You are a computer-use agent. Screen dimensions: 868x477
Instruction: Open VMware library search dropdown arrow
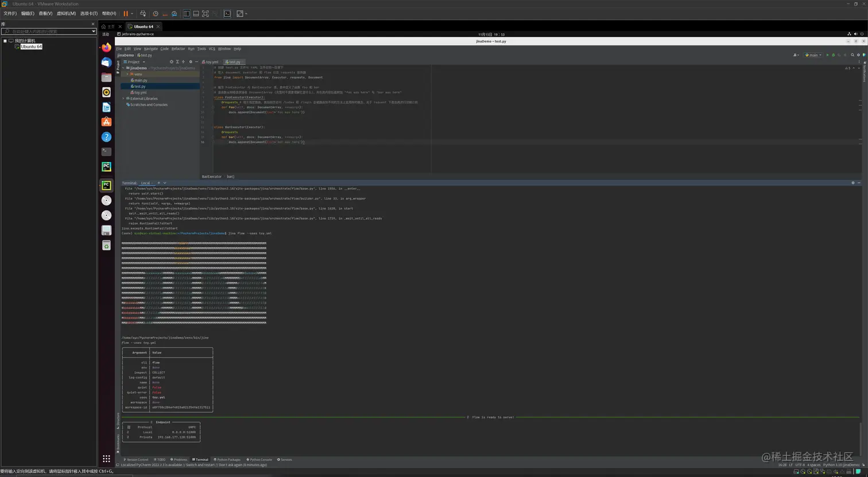pyautogui.click(x=94, y=32)
